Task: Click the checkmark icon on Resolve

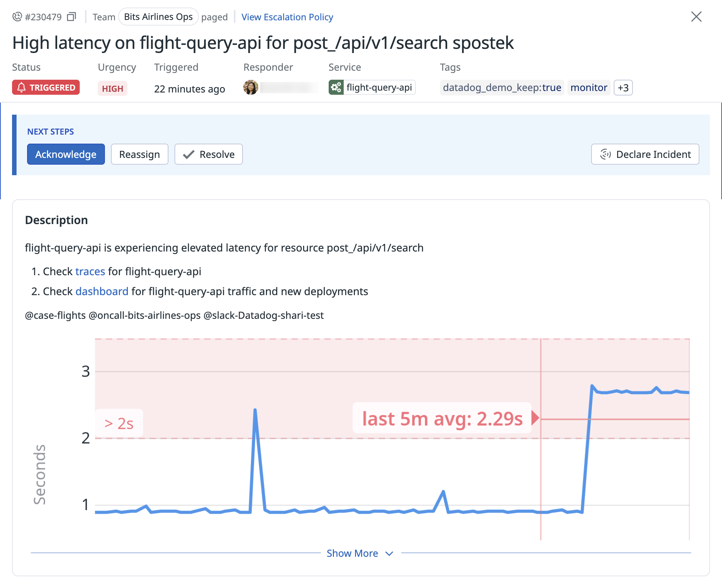Action: point(188,155)
